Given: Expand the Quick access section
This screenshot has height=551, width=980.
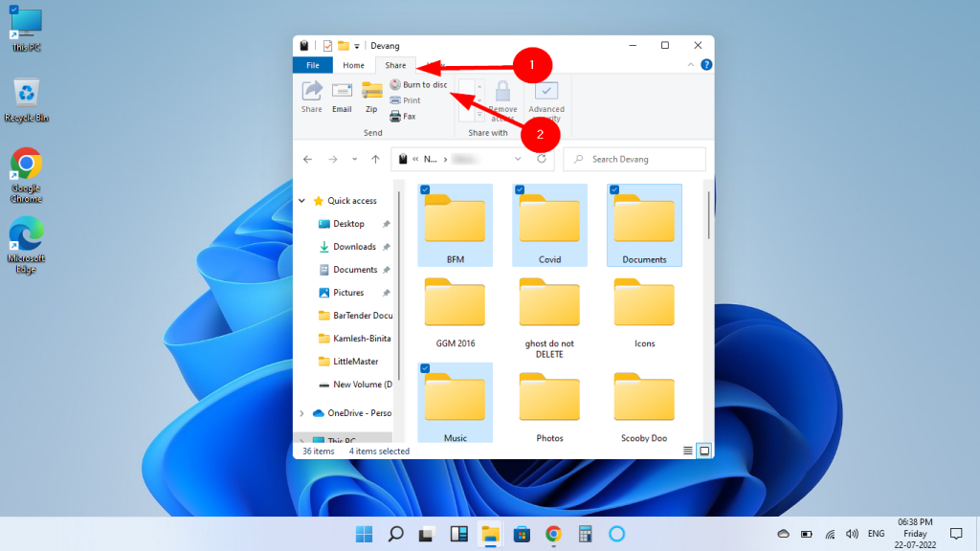Looking at the screenshot, I should click(x=301, y=200).
